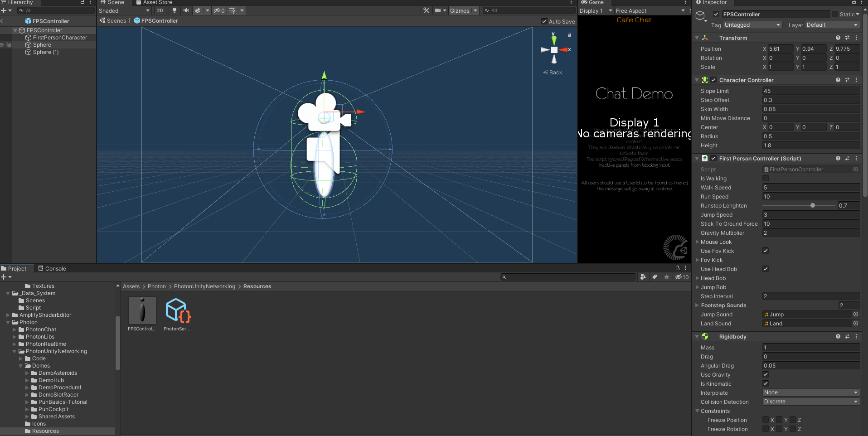Screen dimensions: 868x436
Task: Toggle scene audio speaker icon
Action: pyautogui.click(x=186, y=10)
